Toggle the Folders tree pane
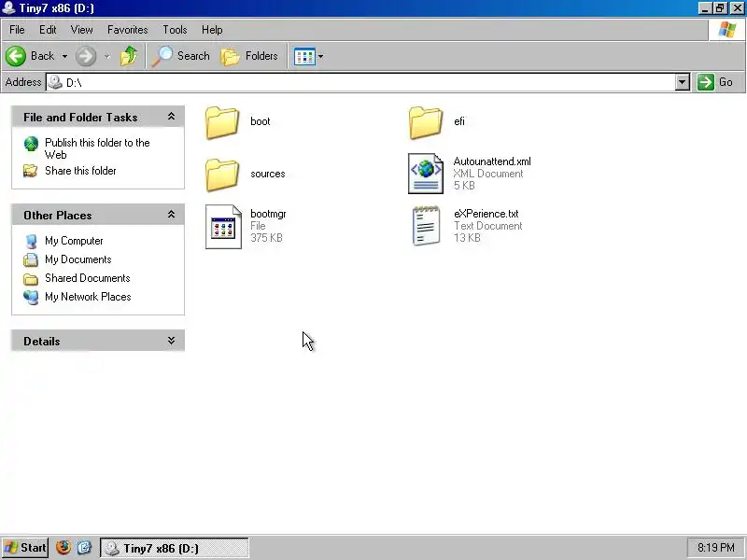Image resolution: width=747 pixels, height=560 pixels. point(249,56)
